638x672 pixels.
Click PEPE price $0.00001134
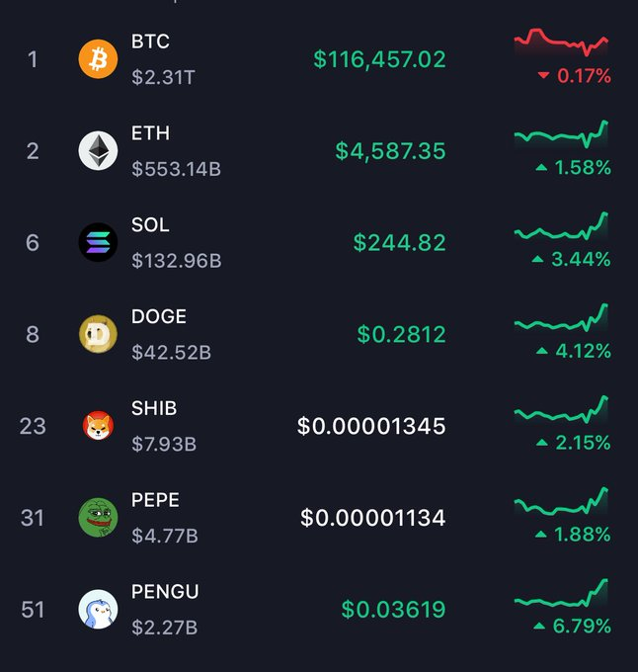(373, 518)
